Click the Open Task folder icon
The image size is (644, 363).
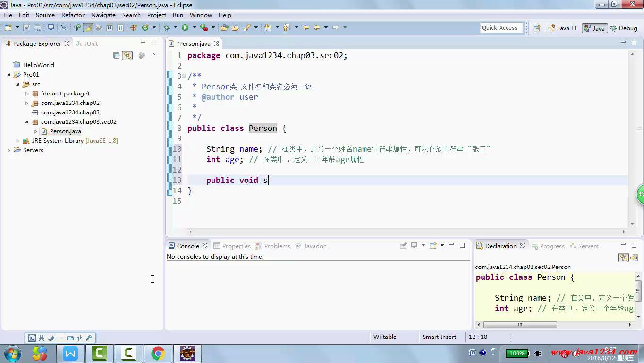click(235, 28)
